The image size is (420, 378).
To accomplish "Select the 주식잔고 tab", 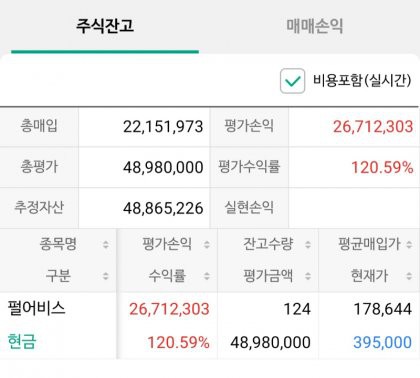I will [105, 26].
